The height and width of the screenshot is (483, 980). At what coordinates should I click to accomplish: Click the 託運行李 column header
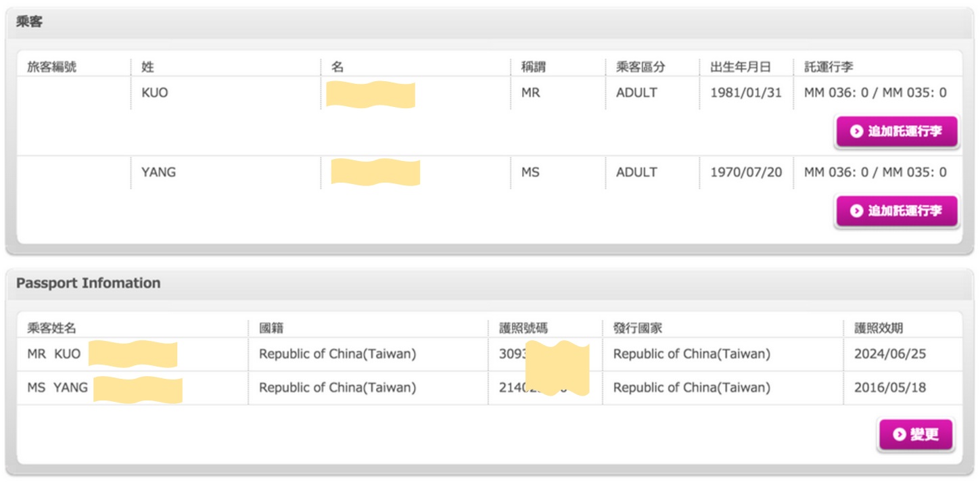[829, 67]
